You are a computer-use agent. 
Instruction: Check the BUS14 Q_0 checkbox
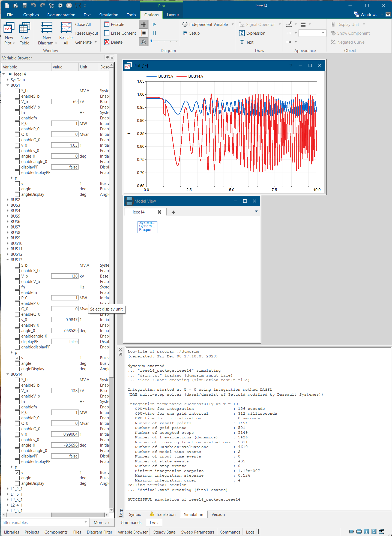click(17, 423)
